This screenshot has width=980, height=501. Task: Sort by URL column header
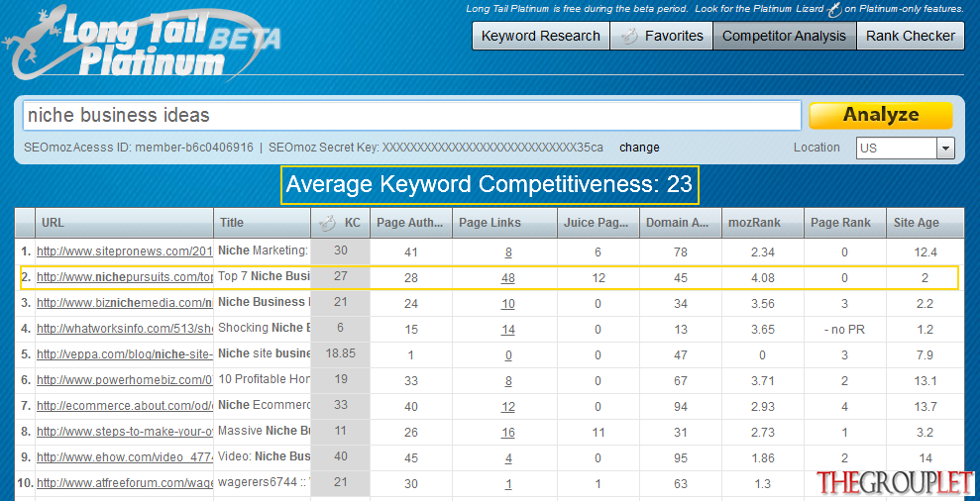tap(124, 223)
